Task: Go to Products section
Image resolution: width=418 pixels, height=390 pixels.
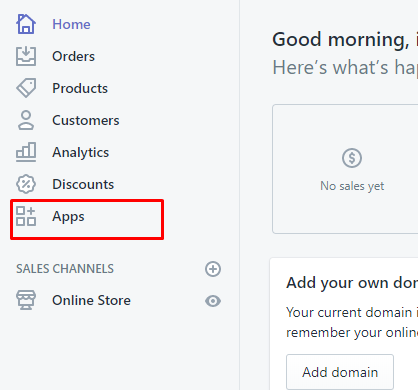Action: [80, 88]
